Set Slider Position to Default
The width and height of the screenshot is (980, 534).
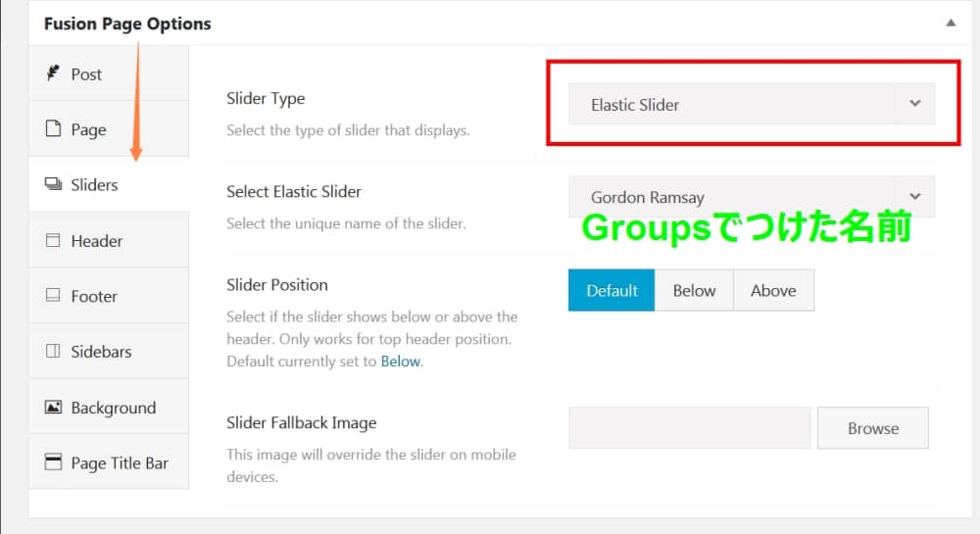click(x=612, y=290)
